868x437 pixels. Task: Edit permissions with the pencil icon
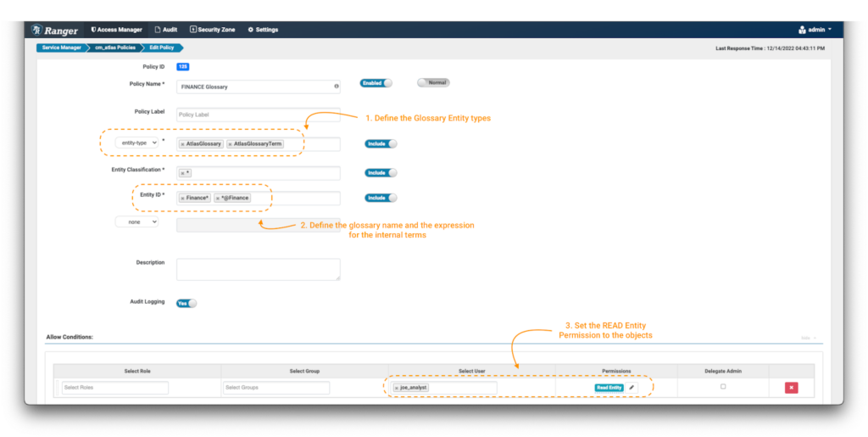pos(632,387)
